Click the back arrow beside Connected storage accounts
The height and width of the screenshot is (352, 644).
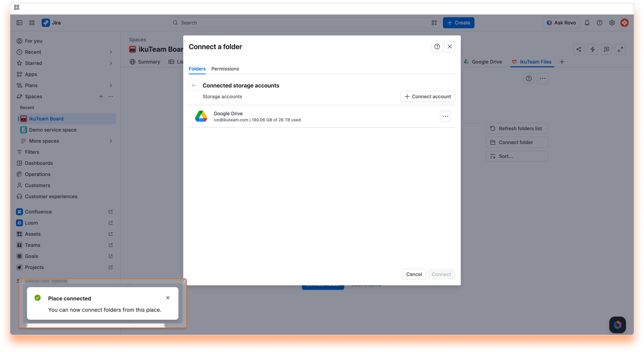pyautogui.click(x=194, y=85)
